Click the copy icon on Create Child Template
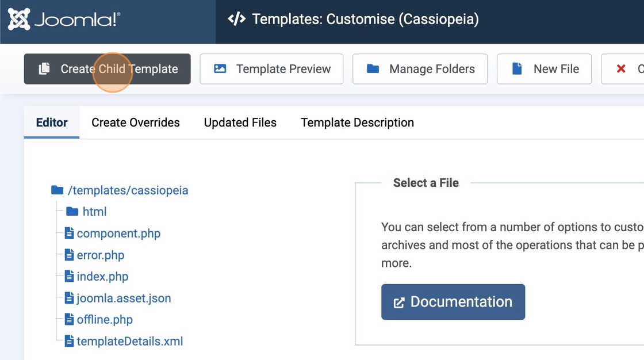The image size is (644, 360). (x=44, y=69)
